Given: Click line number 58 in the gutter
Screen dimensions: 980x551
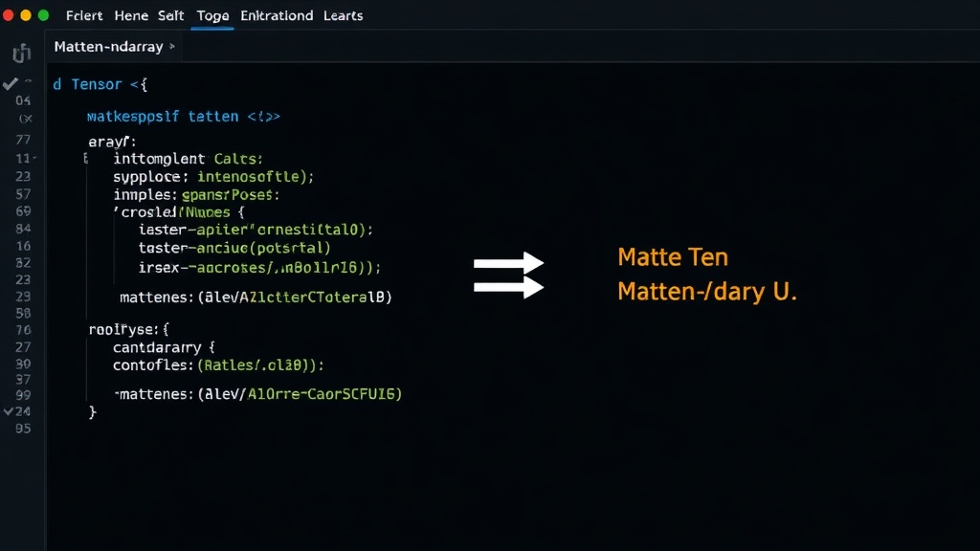Looking at the screenshot, I should pyautogui.click(x=23, y=313).
